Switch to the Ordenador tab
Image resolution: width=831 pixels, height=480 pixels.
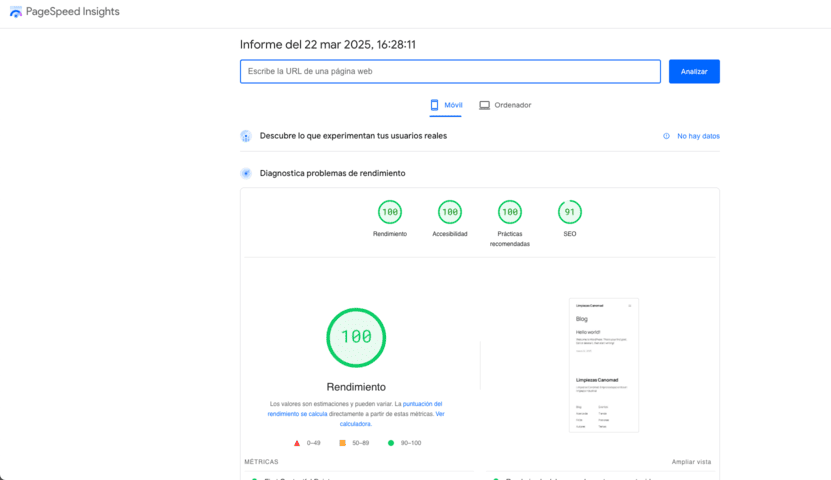[x=505, y=105]
